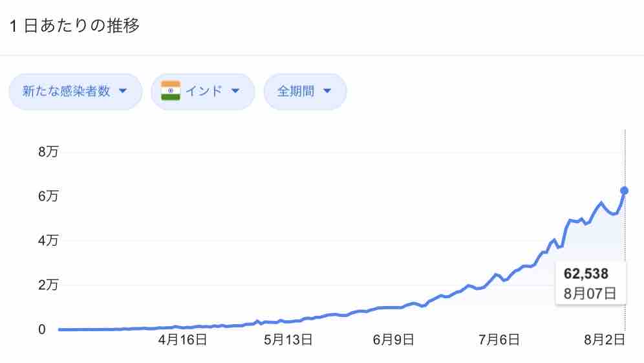
Task: Click the 62,538 tooltip box
Action: [590, 283]
